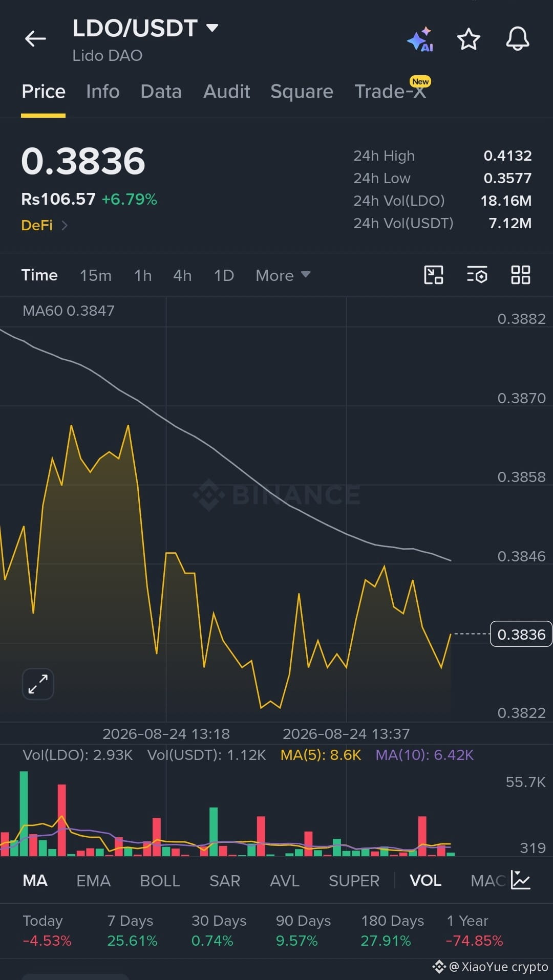The height and width of the screenshot is (980, 553).
Task: Tap 24h Vol(USDT) value 7.12M
Action: (510, 223)
